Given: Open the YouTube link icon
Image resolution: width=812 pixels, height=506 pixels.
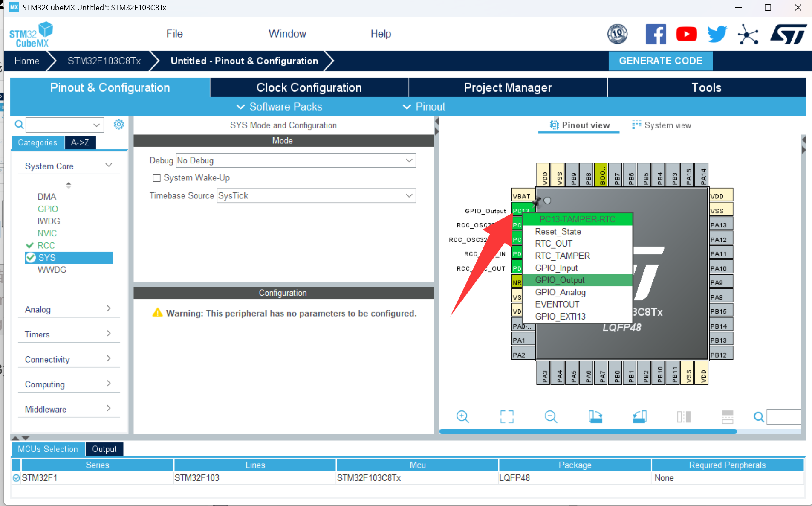Looking at the screenshot, I should 686,34.
